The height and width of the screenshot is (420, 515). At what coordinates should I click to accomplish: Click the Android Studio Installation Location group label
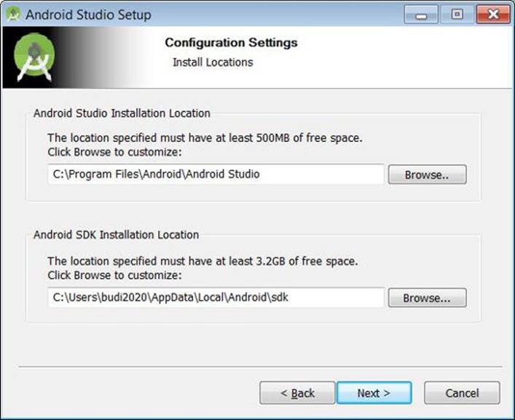[122, 114]
